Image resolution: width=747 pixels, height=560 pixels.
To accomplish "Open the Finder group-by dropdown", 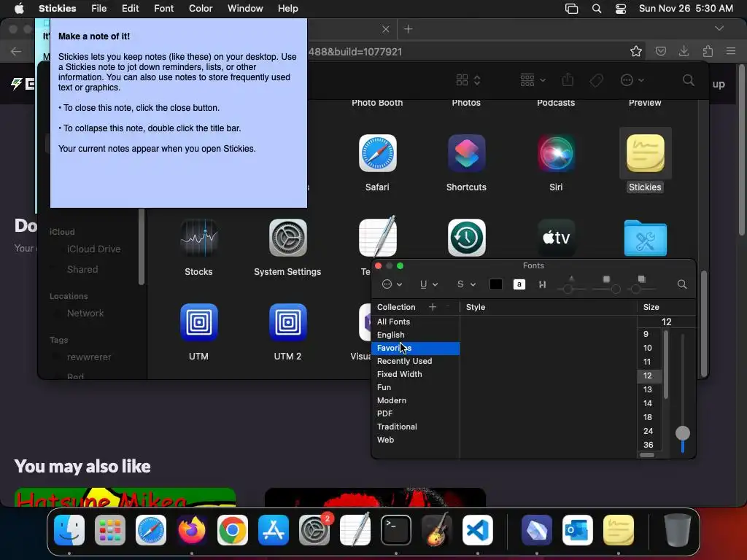I will pos(532,80).
